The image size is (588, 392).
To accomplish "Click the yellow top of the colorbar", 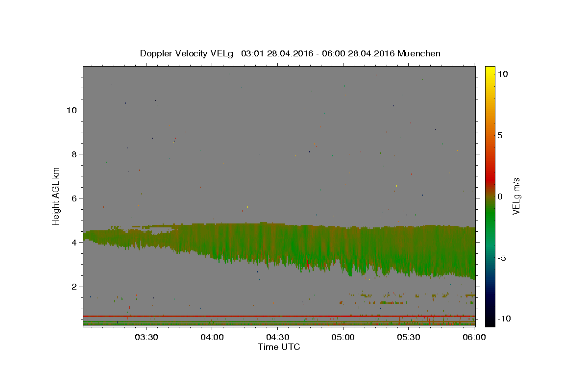I will pos(490,71).
